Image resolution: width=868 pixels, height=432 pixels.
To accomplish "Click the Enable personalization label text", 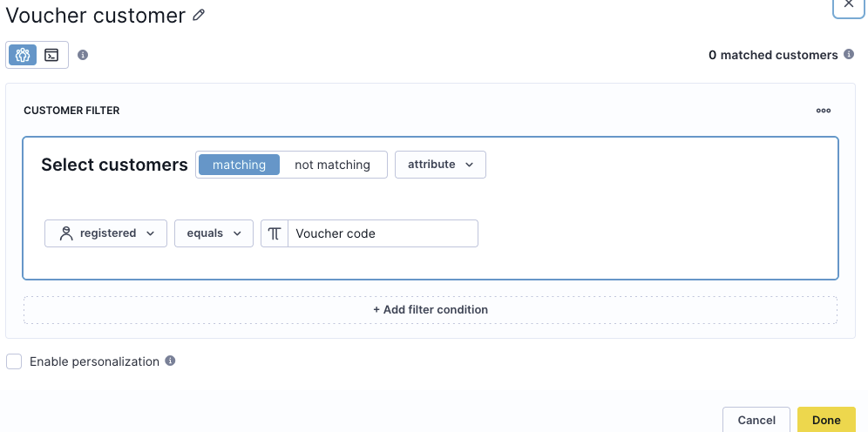I will (x=95, y=361).
